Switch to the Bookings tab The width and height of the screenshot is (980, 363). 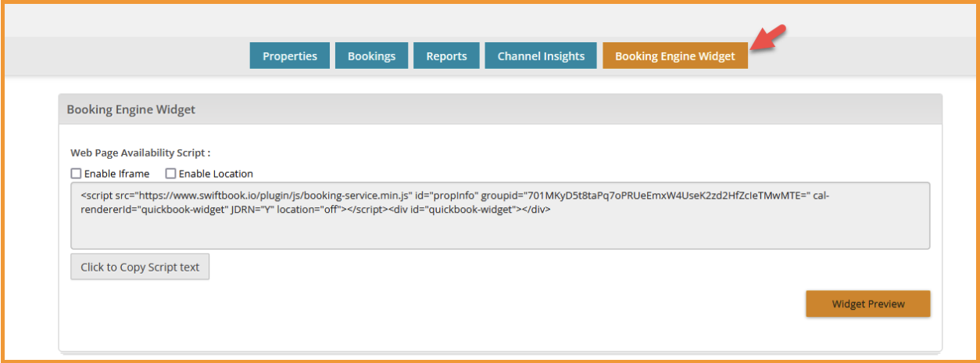click(371, 56)
